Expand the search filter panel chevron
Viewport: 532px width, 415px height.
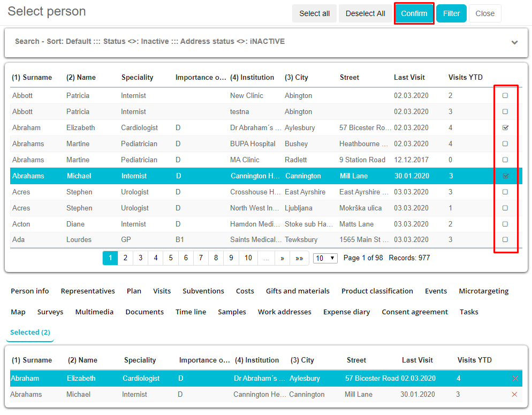click(514, 42)
